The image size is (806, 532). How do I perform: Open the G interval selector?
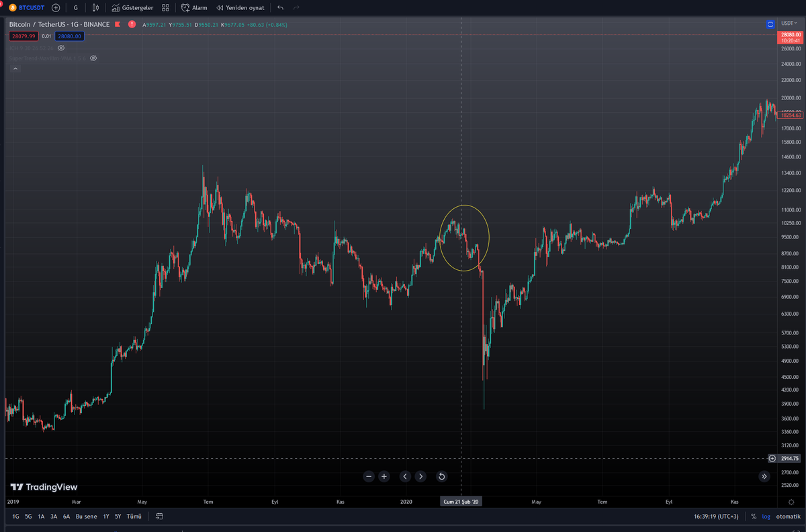pos(75,7)
